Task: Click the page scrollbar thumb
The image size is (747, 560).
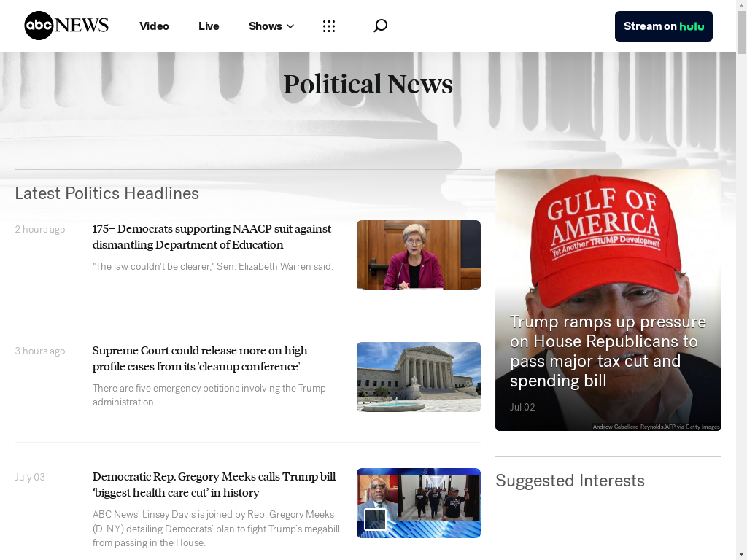Action: coord(742,31)
